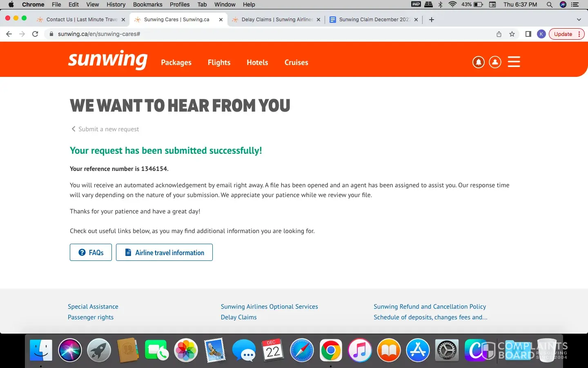This screenshot has height=368, width=588.
Task: Close the Contact Us tab
Action: pyautogui.click(x=123, y=20)
